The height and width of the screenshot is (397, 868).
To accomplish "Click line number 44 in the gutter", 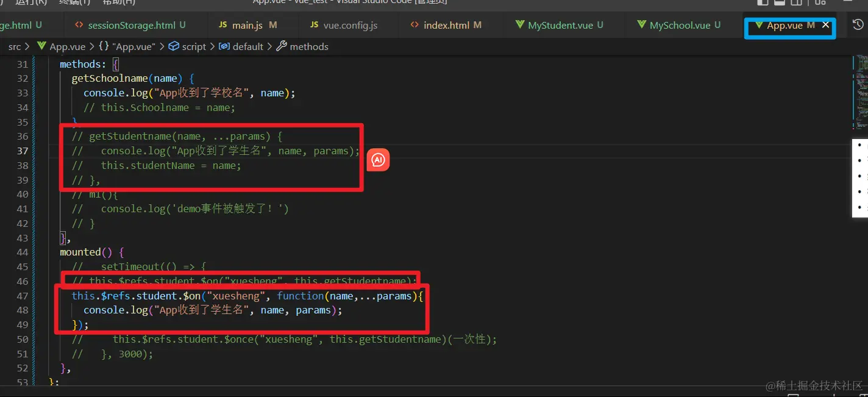I will [23, 252].
